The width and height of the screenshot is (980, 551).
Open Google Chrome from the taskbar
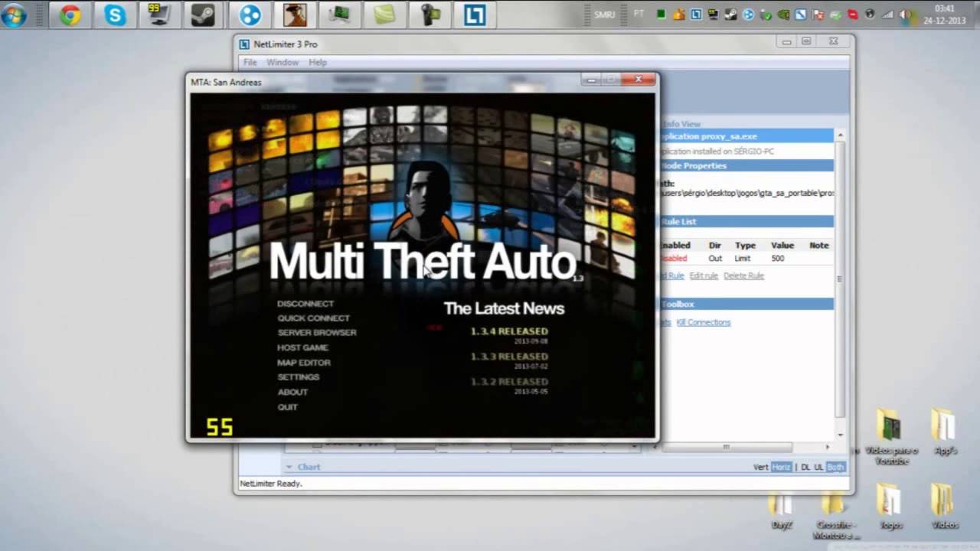click(x=70, y=15)
